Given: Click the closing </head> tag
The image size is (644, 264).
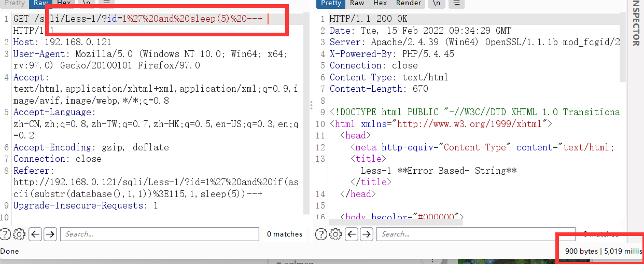Looking at the screenshot, I should click(x=358, y=194).
